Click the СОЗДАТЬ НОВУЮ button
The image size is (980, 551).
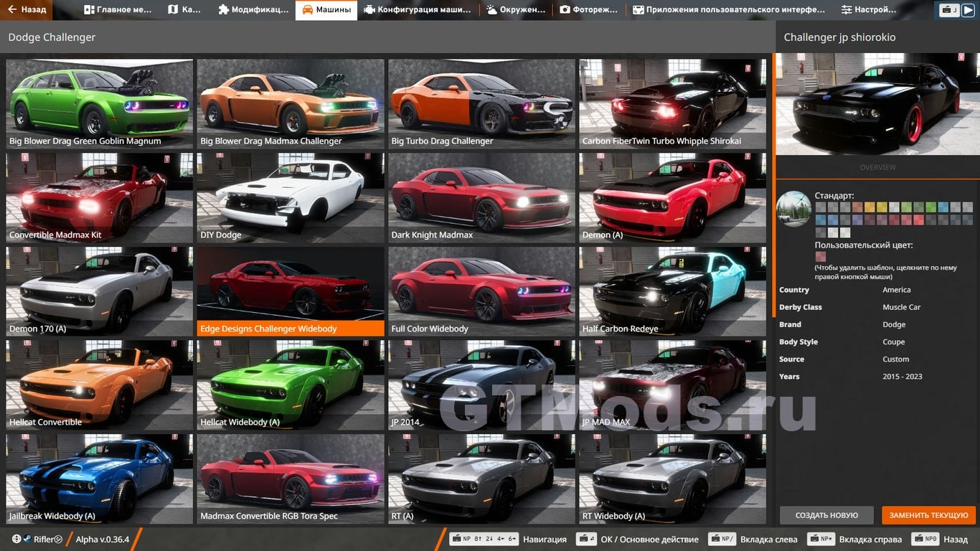point(826,515)
